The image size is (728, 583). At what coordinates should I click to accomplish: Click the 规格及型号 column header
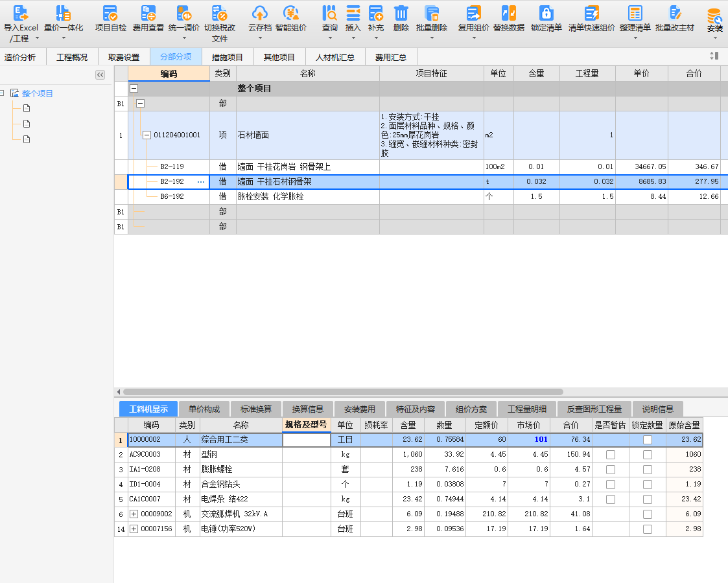click(x=306, y=424)
